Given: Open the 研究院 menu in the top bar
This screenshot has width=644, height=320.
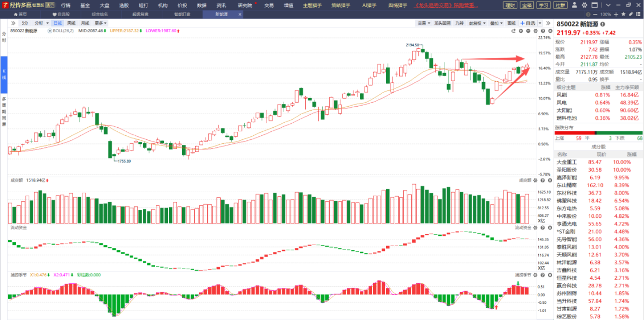Looking at the screenshot, I should [x=245, y=5].
